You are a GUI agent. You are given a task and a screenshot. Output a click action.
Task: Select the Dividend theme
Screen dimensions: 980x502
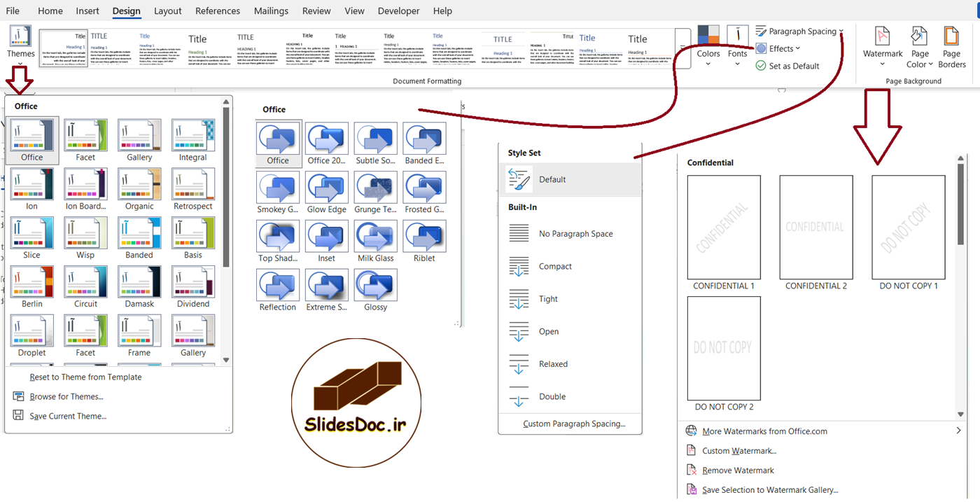click(193, 287)
